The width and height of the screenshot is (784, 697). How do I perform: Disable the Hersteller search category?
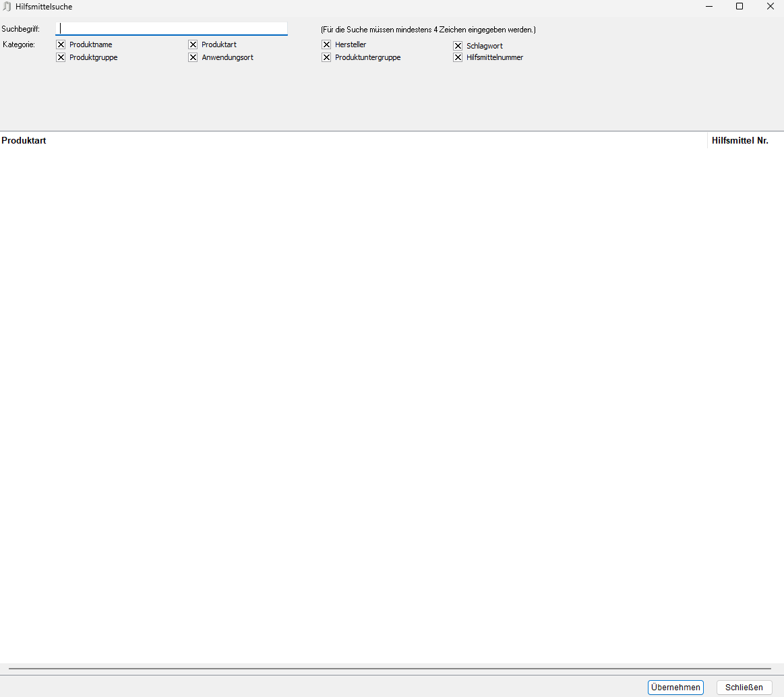coord(327,44)
